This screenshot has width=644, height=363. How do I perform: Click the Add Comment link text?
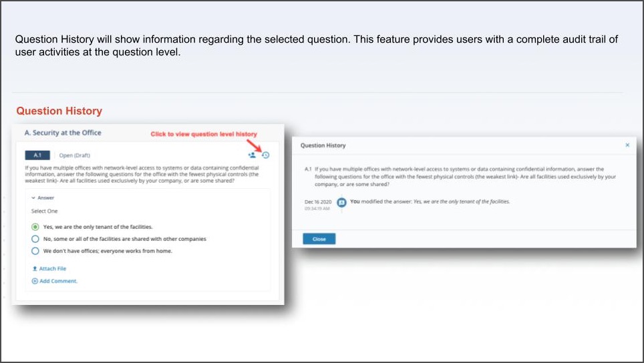(x=58, y=281)
